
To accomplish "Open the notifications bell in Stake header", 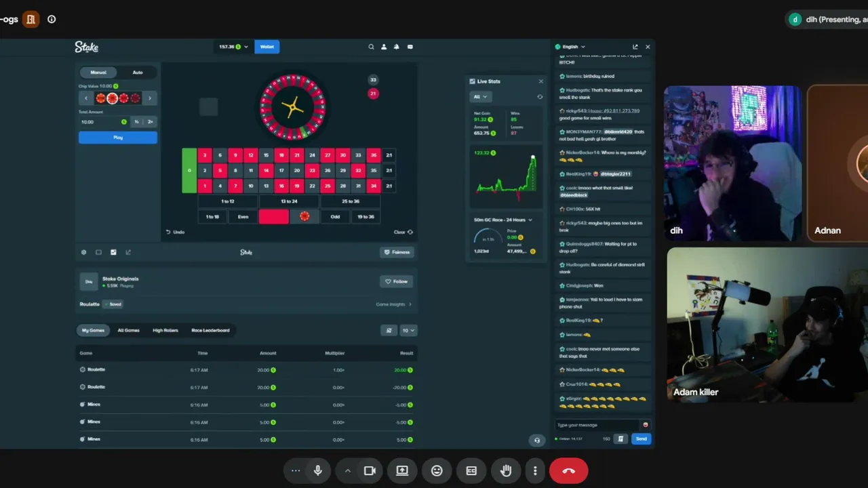I will (397, 47).
